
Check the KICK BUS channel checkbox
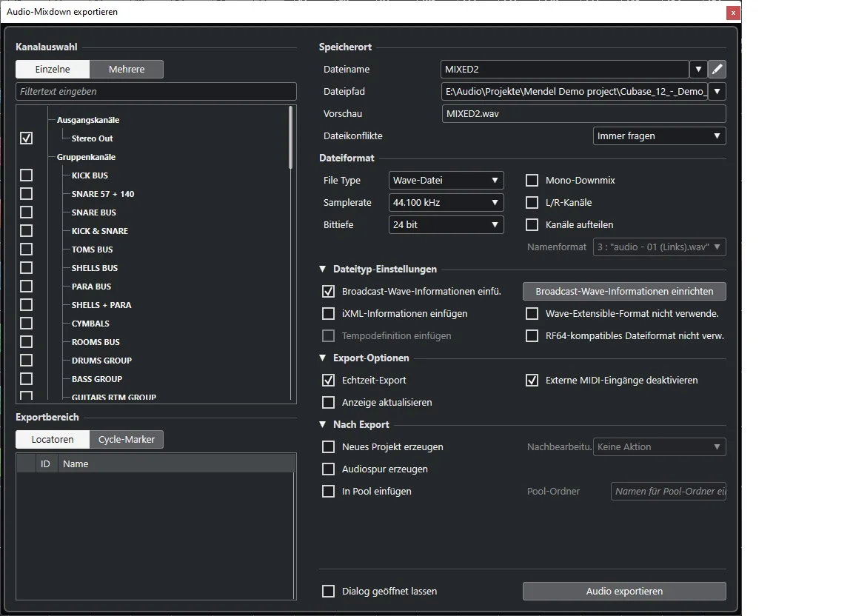[x=26, y=175]
